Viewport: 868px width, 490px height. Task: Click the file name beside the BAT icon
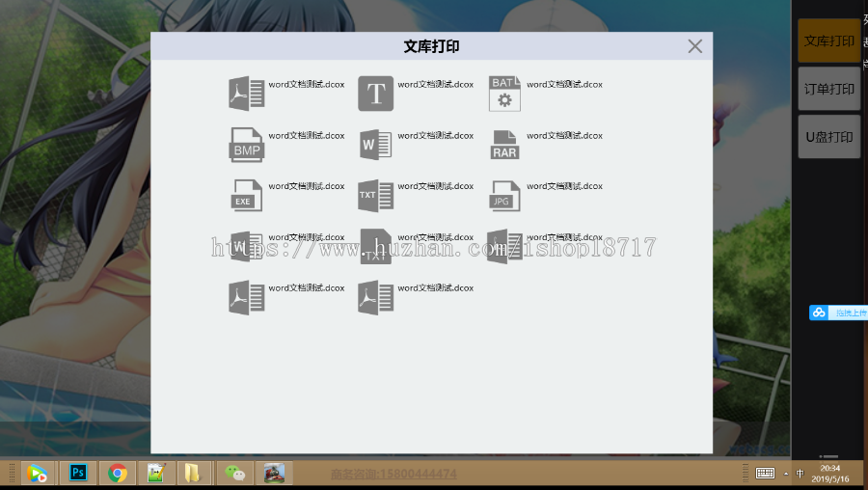click(x=564, y=84)
